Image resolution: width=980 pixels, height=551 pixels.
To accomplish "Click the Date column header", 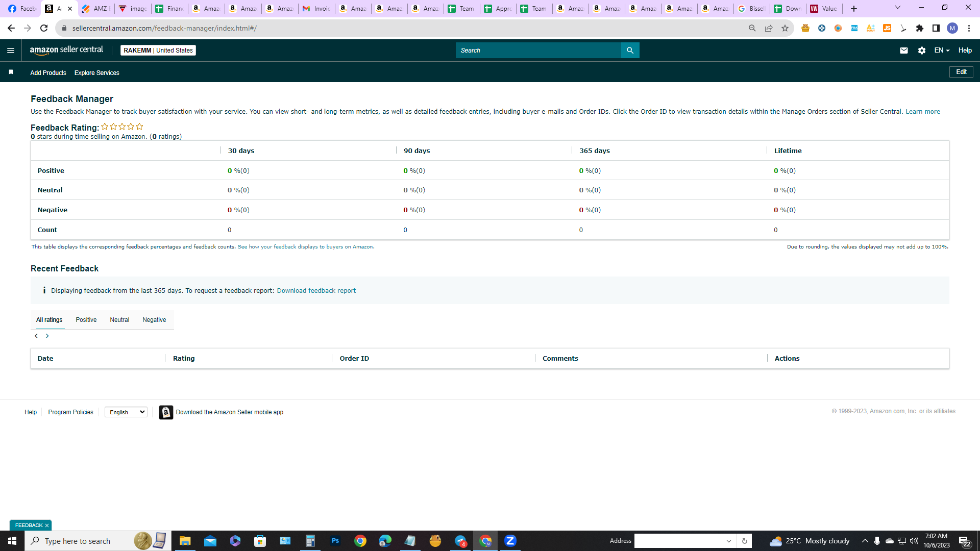I will coord(45,359).
